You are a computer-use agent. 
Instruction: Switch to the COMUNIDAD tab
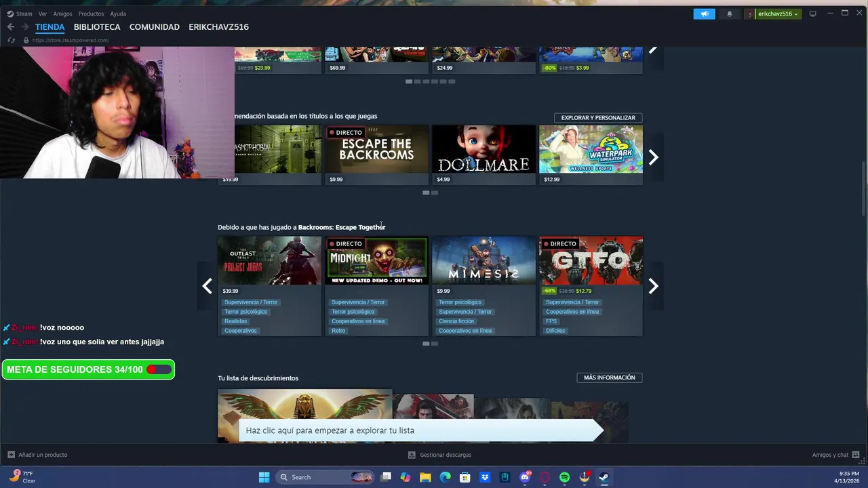coord(155,27)
